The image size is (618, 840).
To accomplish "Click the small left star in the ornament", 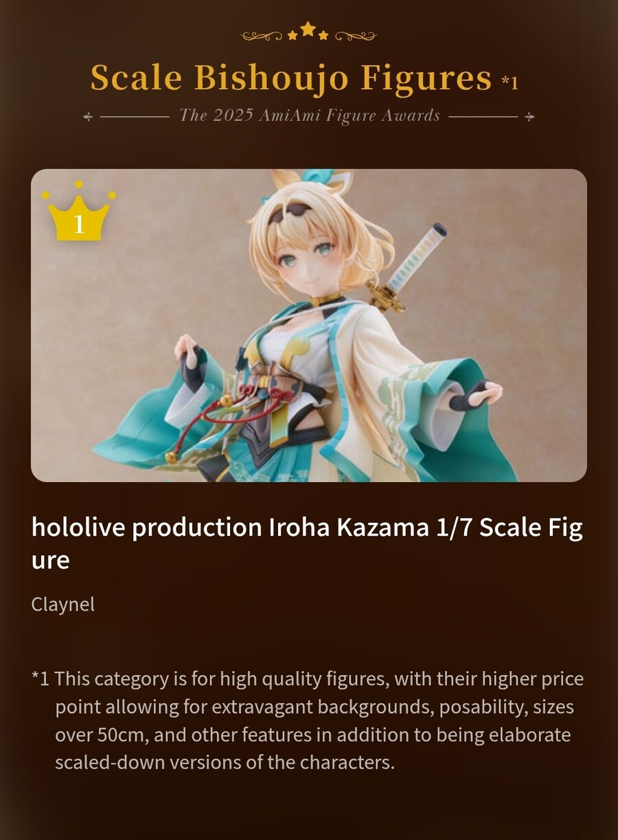I will (x=293, y=35).
